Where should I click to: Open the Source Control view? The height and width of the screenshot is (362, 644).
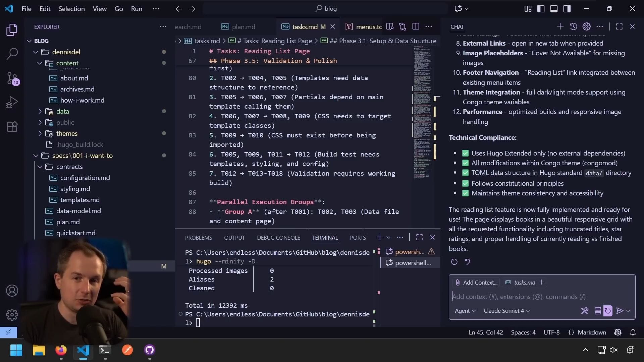tap(12, 78)
